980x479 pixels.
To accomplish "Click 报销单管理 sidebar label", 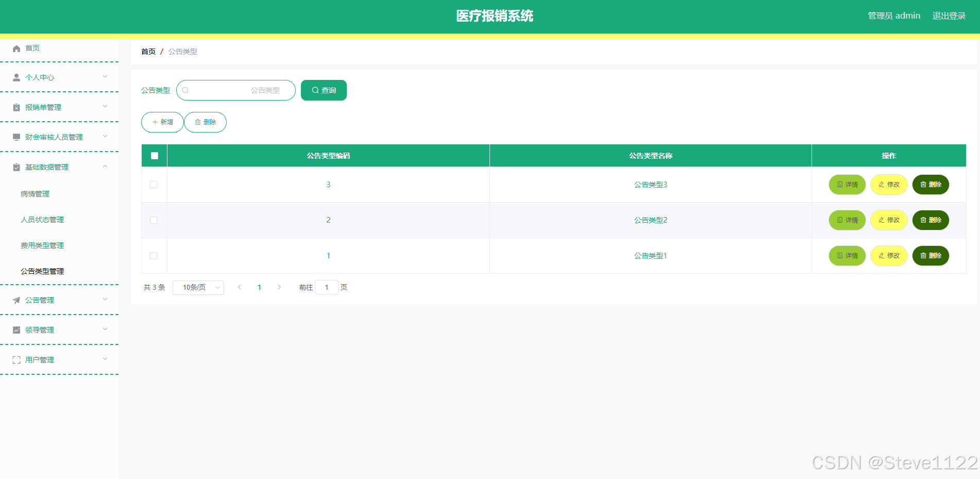I will pyautogui.click(x=43, y=107).
